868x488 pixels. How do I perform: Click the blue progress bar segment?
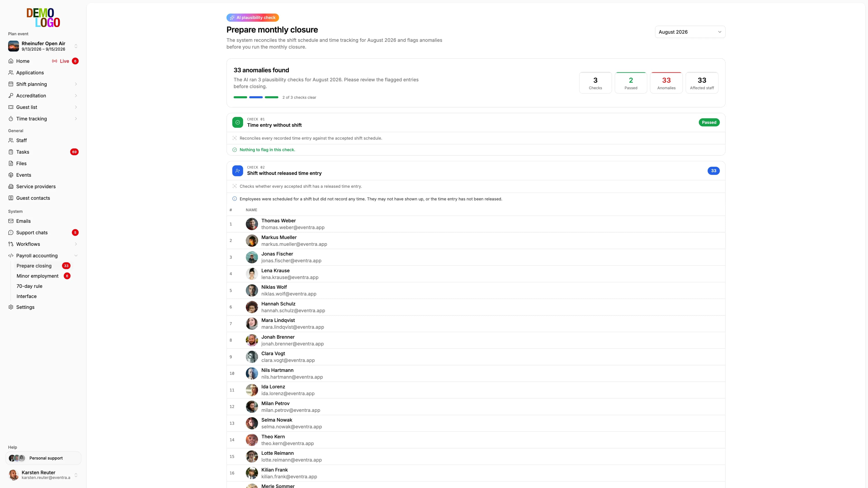click(256, 97)
